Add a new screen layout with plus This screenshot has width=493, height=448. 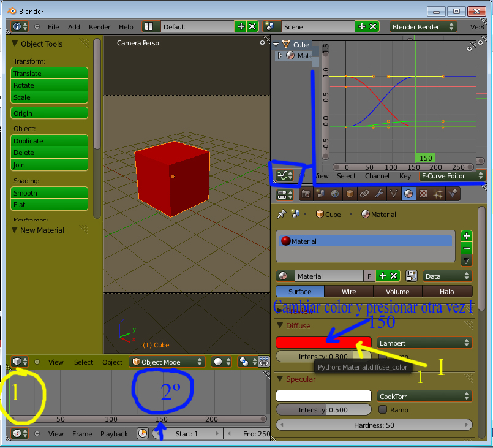coord(241,26)
